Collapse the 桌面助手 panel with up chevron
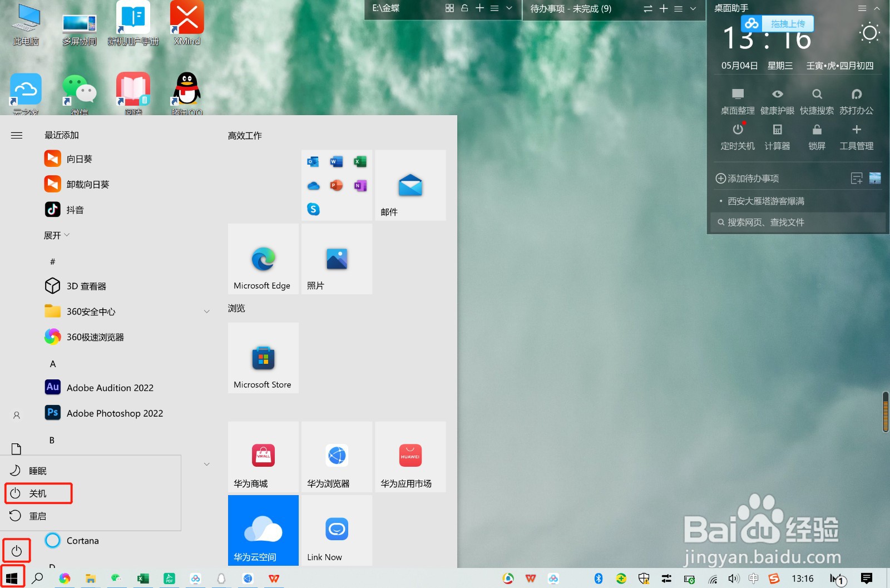Viewport: 890px width, 588px height. pos(877,8)
